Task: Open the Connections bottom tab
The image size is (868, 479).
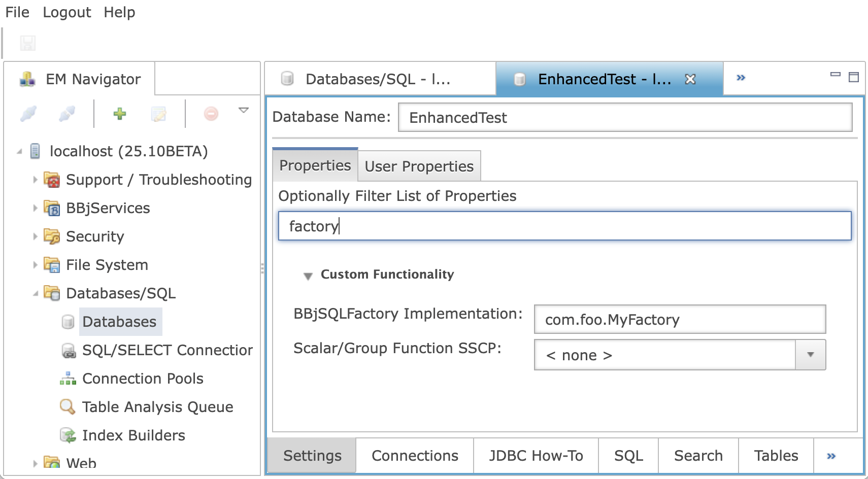Action: click(x=415, y=456)
